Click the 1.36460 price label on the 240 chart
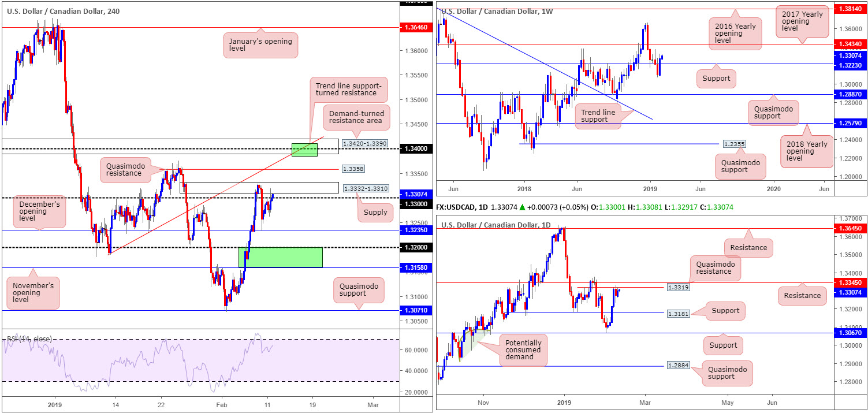868x413 pixels. pyautogui.click(x=415, y=27)
